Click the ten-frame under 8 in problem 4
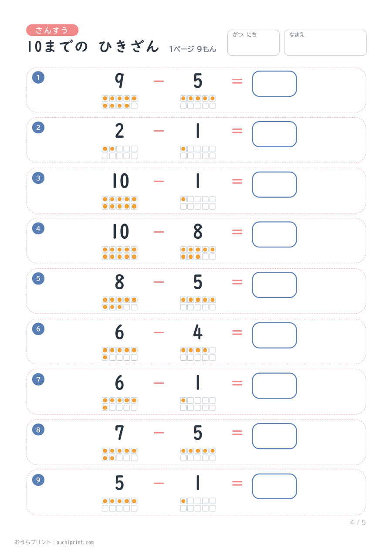392x555 pixels. (198, 253)
